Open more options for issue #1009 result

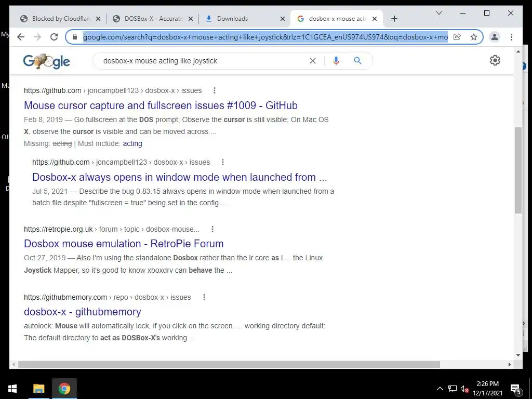pyautogui.click(x=215, y=90)
